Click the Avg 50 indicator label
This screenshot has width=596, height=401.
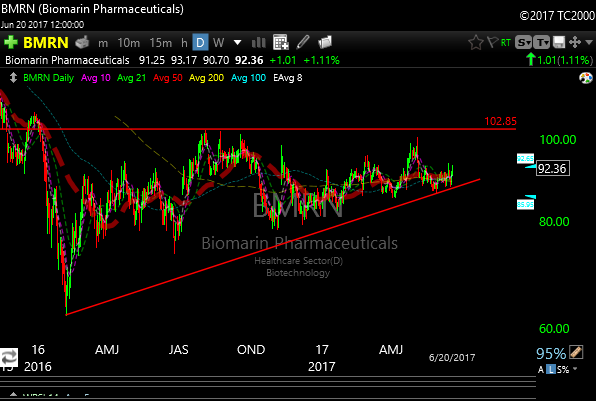pos(168,78)
